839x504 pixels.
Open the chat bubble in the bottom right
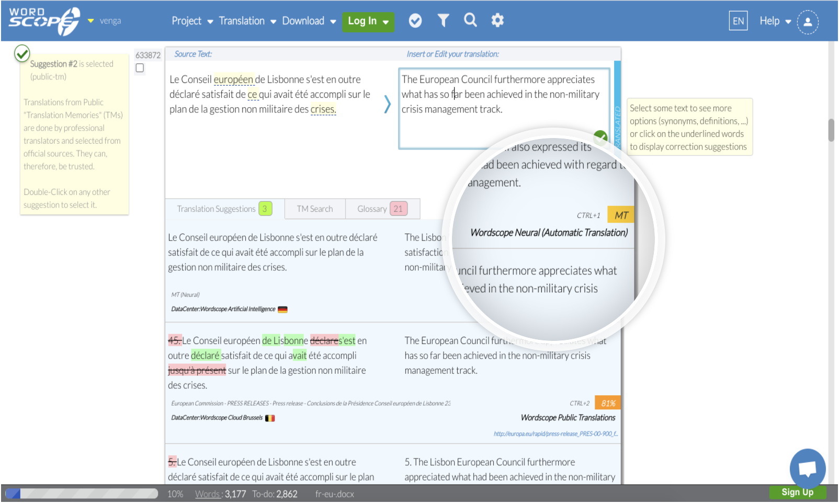807,468
